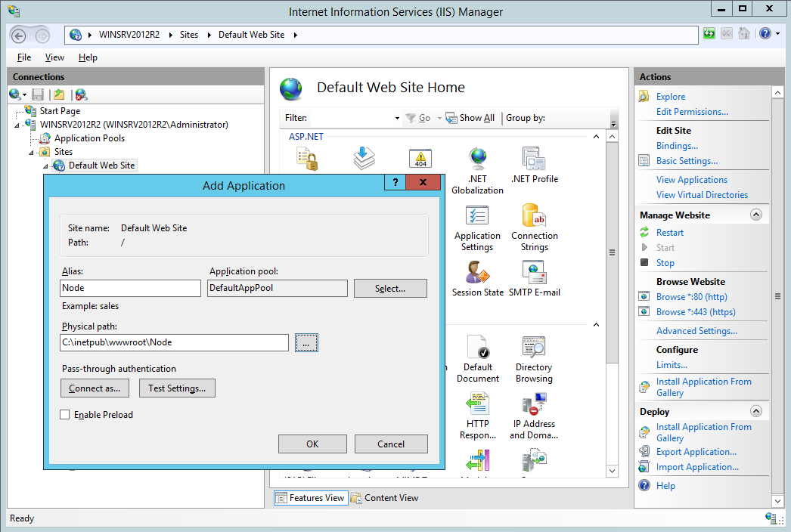This screenshot has width=791, height=532.
Task: Open the Go button dropdown arrow
Action: tap(439, 118)
